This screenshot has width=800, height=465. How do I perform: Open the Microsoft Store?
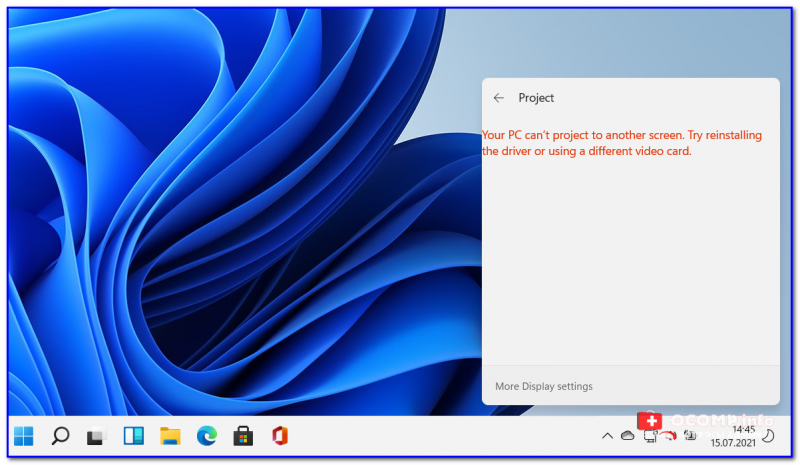coord(243,436)
